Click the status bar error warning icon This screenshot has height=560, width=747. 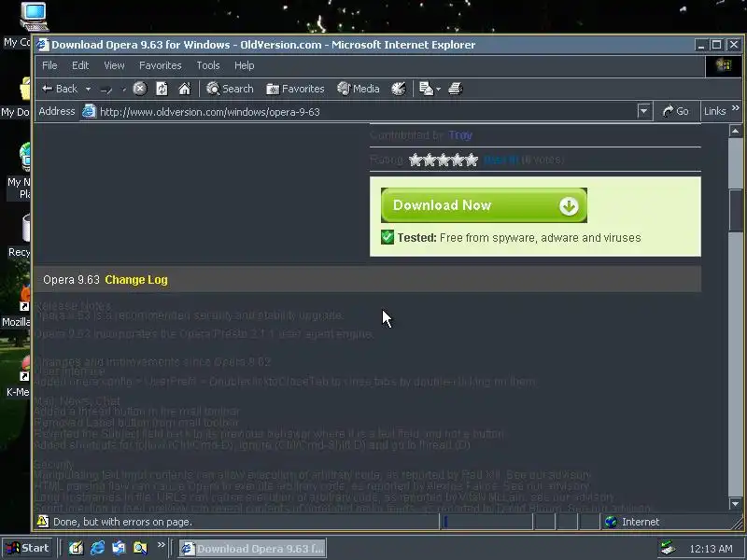click(x=43, y=522)
